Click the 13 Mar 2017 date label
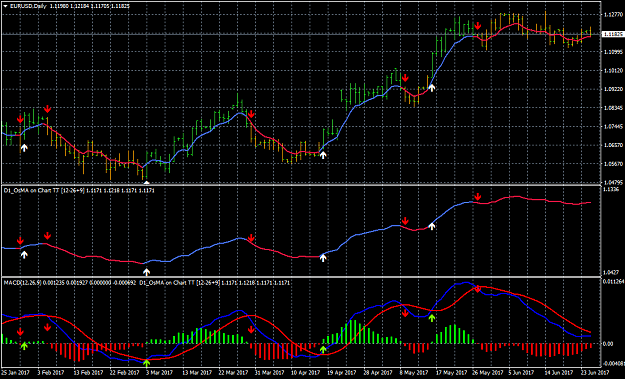Image resolution: width=625 pixels, height=379 pixels. (x=197, y=373)
